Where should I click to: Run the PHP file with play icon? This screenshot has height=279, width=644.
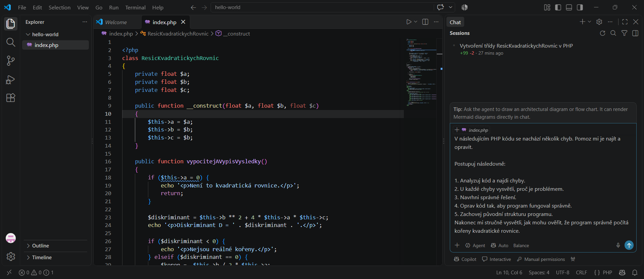pos(409,22)
